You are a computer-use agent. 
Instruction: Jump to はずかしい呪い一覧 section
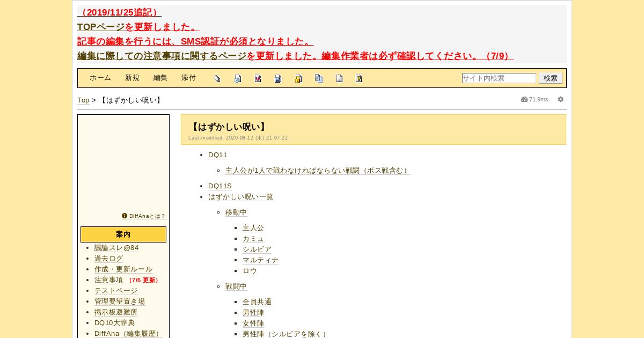click(241, 197)
